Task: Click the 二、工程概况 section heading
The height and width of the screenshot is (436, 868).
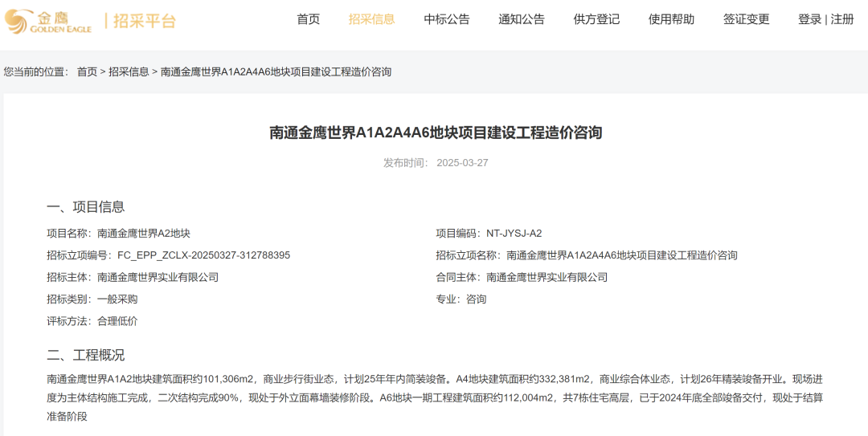Action: point(86,355)
